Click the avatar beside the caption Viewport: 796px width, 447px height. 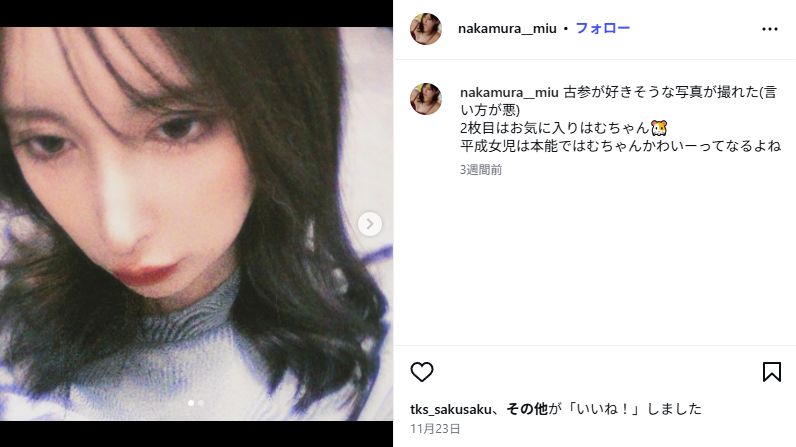click(425, 98)
